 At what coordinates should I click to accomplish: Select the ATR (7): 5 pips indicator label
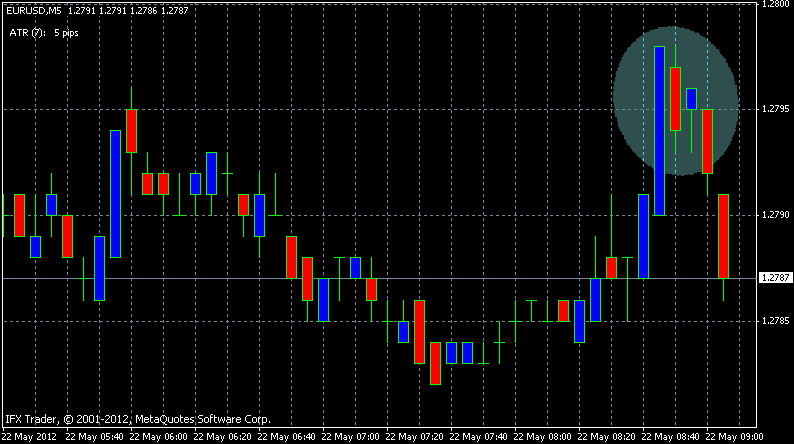44,33
